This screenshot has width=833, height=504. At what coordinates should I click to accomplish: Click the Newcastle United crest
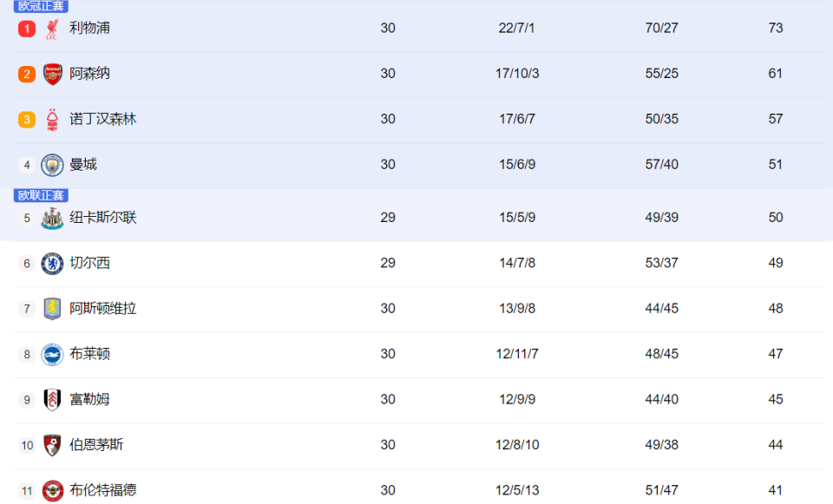pyautogui.click(x=52, y=218)
